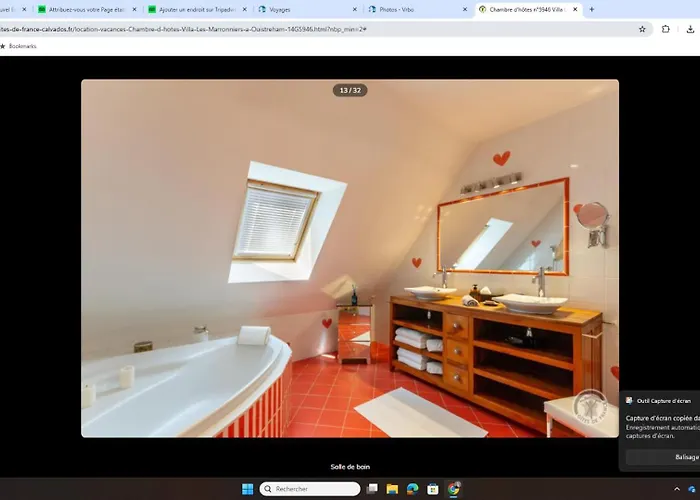This screenshot has width=700, height=500.
Task: Close the Ajouter un endroit tab
Action: point(245,9)
